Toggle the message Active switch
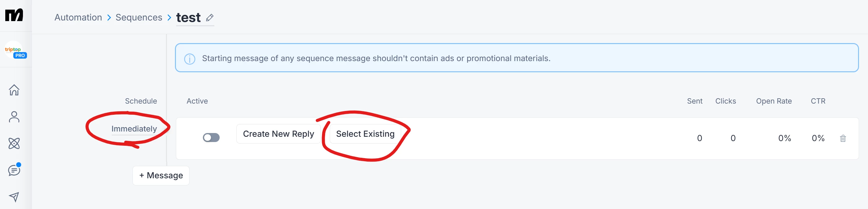 coord(211,138)
